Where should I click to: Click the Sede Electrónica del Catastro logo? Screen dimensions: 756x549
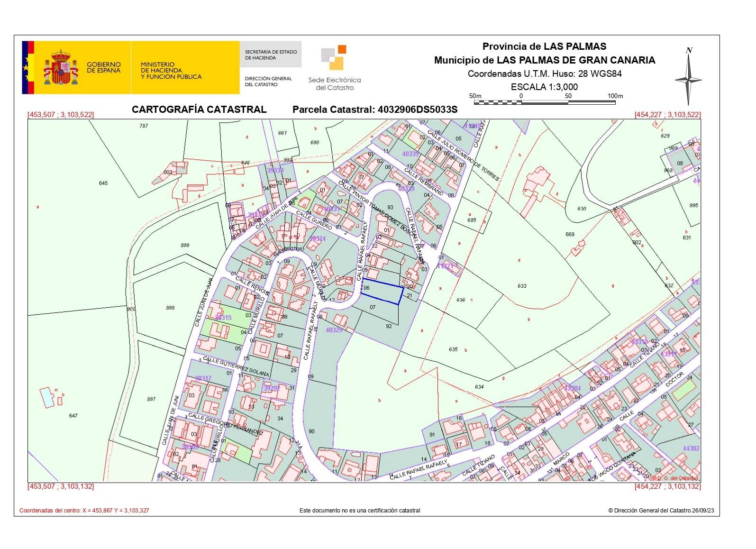tap(334, 67)
